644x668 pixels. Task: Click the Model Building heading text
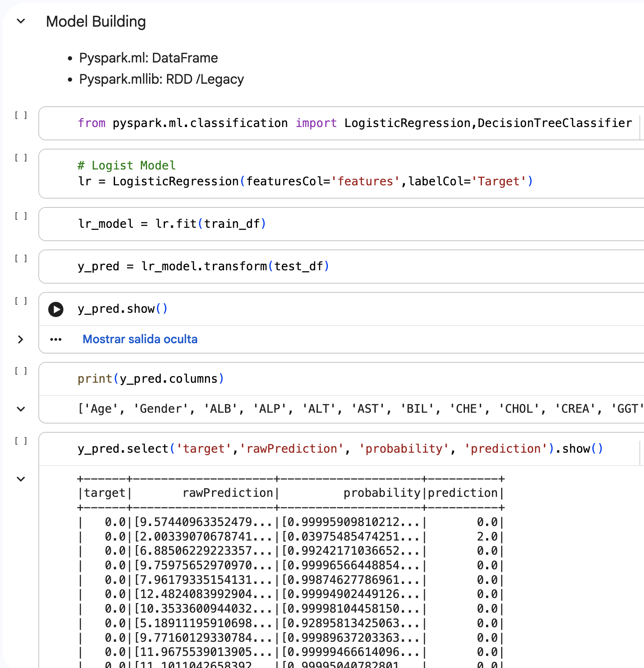click(96, 22)
